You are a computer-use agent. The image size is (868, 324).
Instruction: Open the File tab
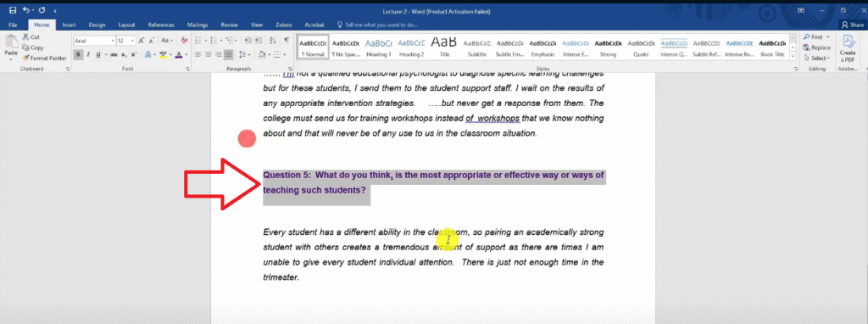click(x=14, y=25)
